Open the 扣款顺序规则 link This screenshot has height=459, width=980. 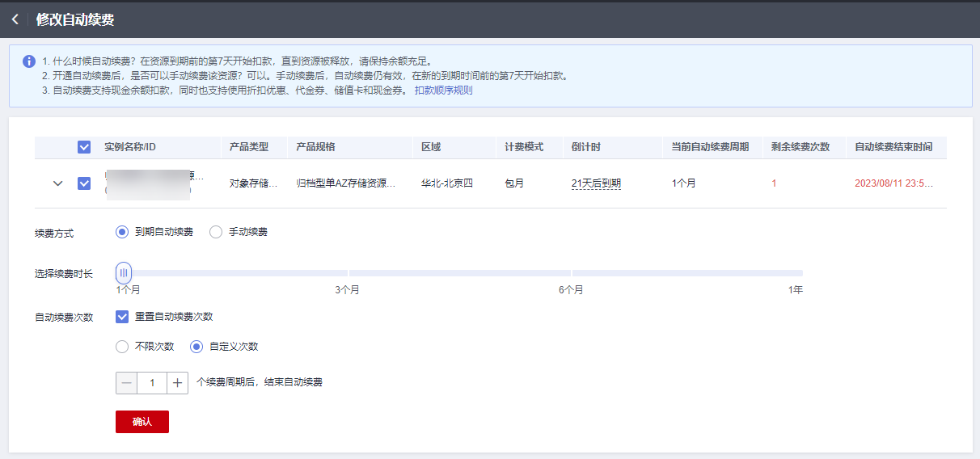(x=443, y=91)
